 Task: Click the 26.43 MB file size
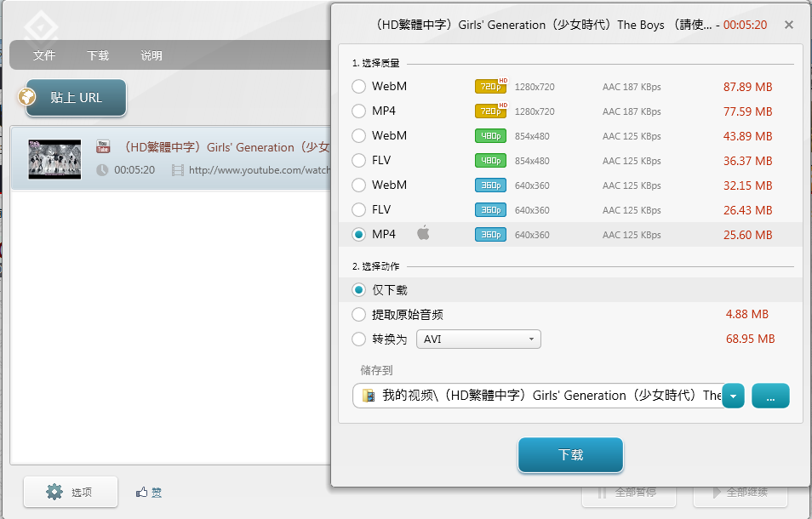[x=748, y=210]
